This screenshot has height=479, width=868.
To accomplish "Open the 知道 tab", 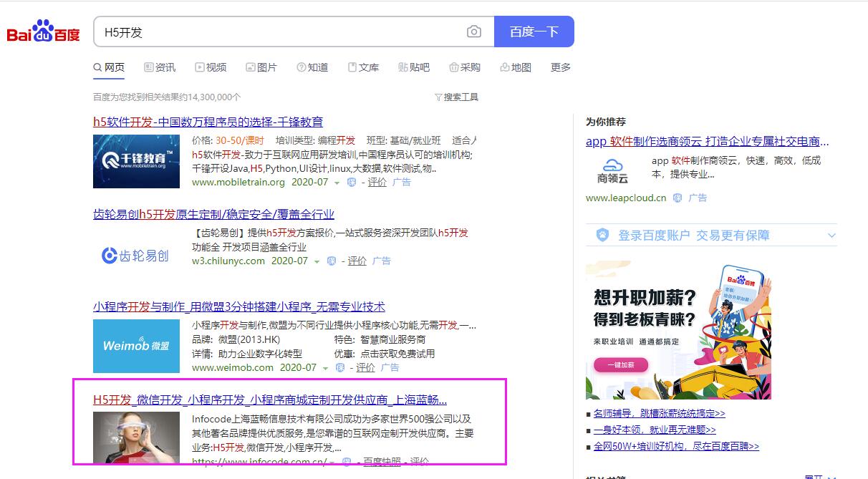I will [x=312, y=67].
